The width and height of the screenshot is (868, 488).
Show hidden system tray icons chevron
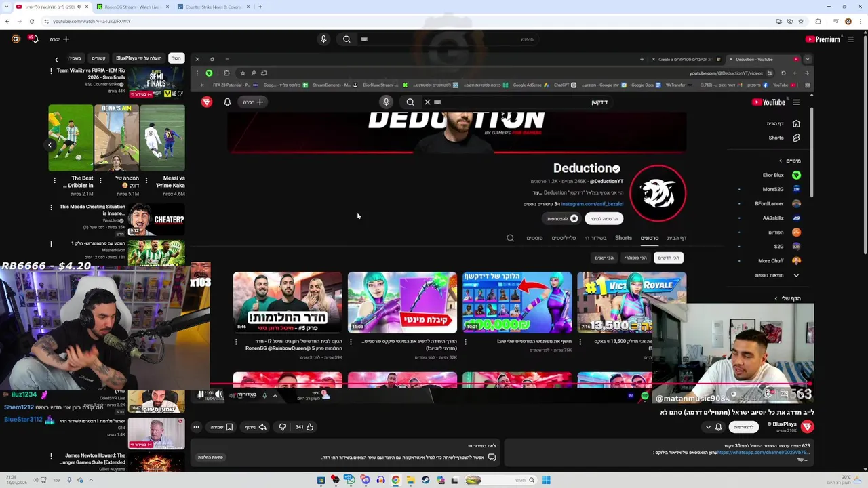91,480
